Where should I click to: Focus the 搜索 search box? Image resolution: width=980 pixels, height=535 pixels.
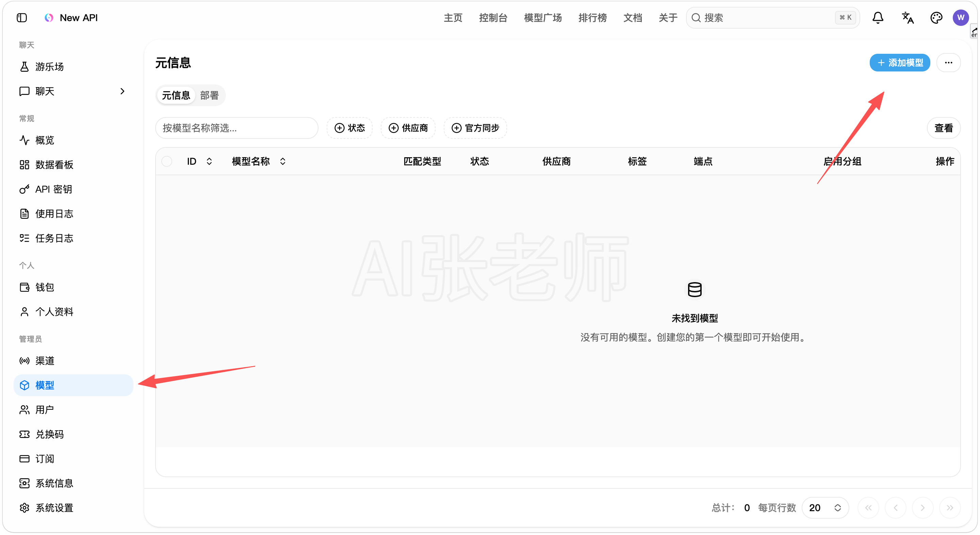[773, 17]
